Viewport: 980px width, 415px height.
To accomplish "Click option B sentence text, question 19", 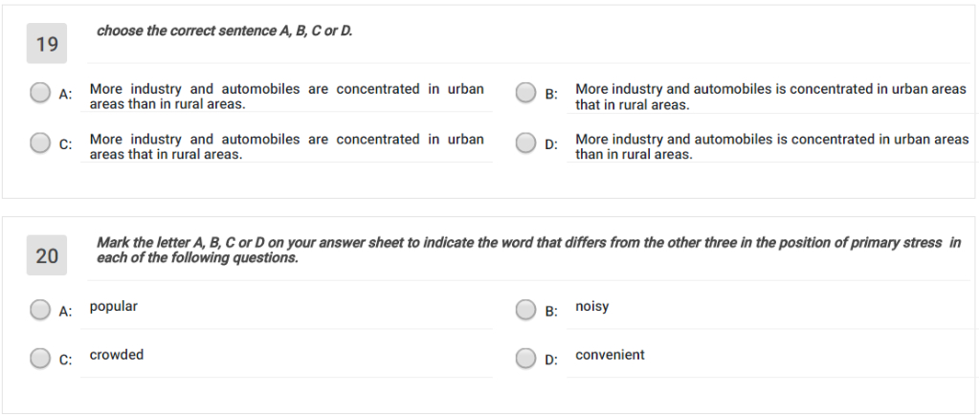I will pos(770,97).
